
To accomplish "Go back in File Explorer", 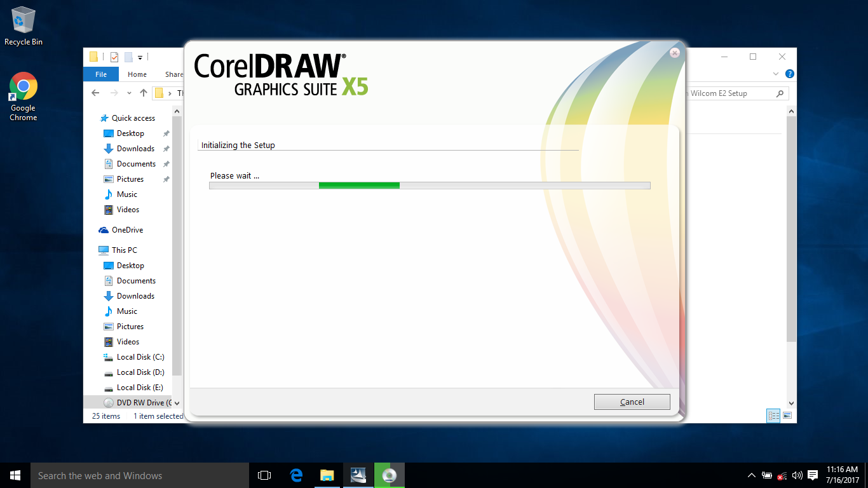I will pos(95,93).
